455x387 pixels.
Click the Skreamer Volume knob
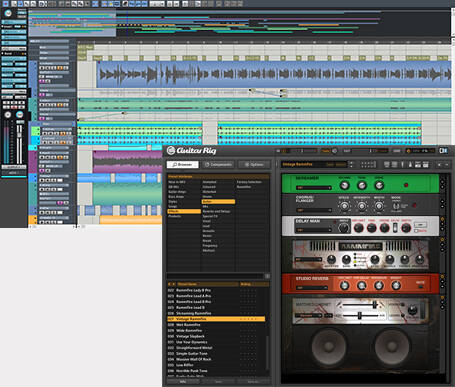[x=344, y=185]
